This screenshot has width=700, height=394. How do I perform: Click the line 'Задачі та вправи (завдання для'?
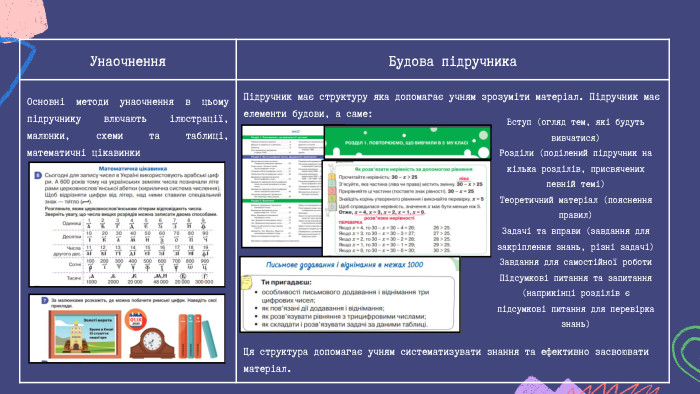coord(575,231)
